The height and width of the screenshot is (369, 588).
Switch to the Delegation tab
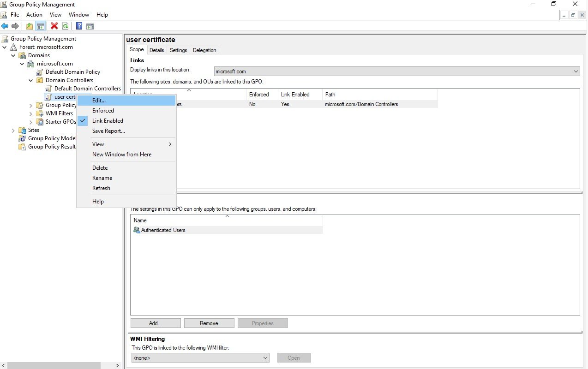(204, 50)
